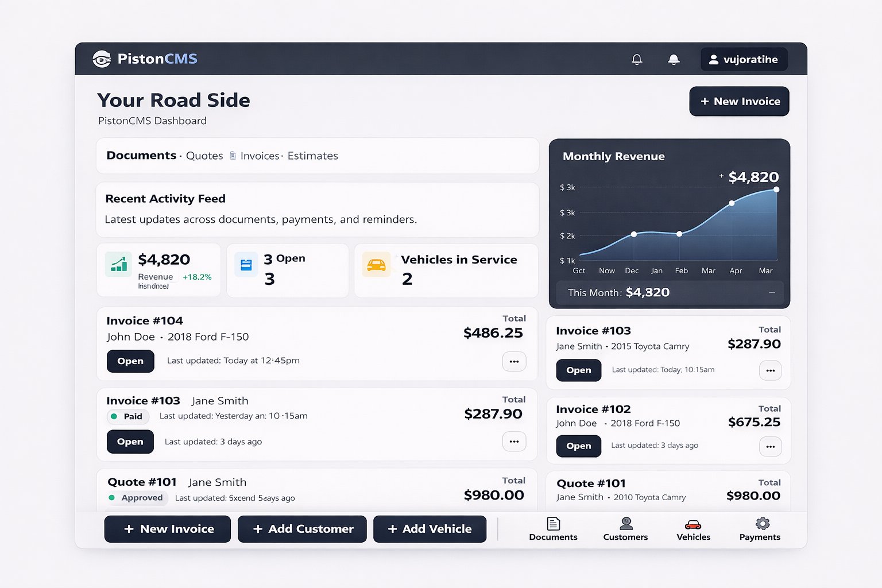Switch to the Quotes tab
The image size is (882, 588).
tap(204, 156)
